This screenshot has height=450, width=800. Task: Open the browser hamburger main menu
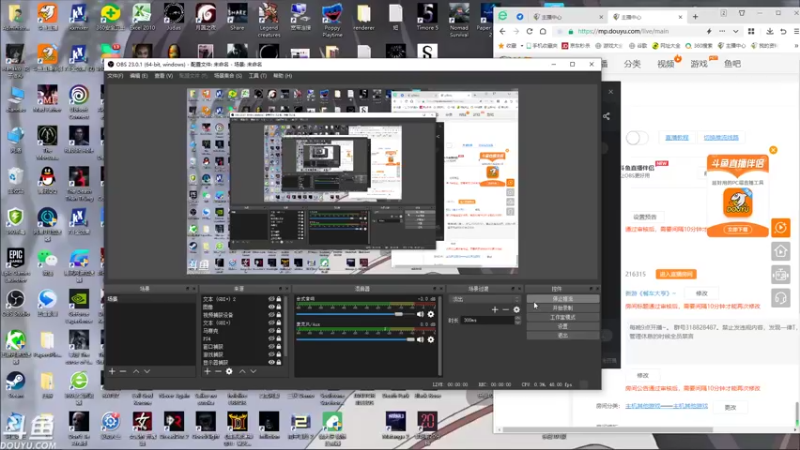796,31
